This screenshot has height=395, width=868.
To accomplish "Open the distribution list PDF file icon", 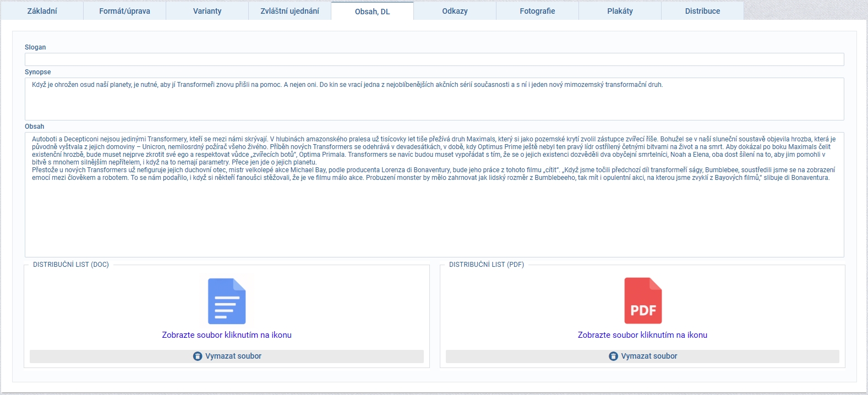I will (x=643, y=301).
